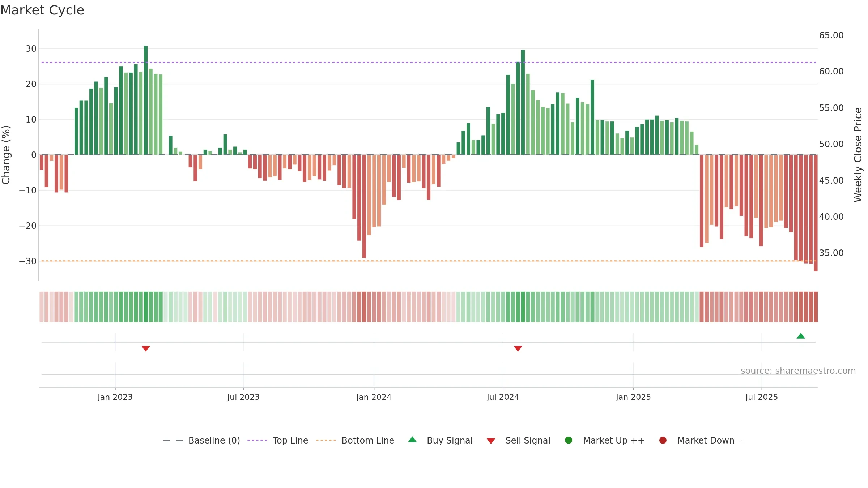
Task: Click the Weekly Close Price axis title
Action: [858, 155]
